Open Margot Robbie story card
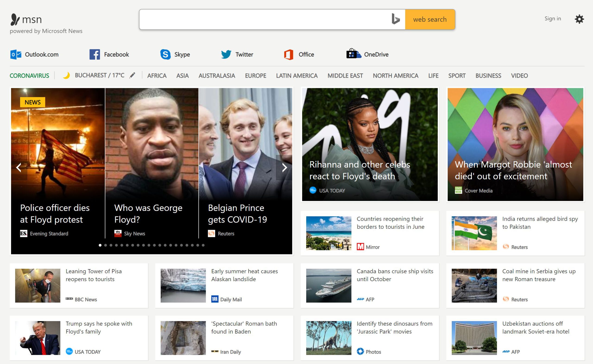This screenshot has width=593, height=364. (x=515, y=144)
